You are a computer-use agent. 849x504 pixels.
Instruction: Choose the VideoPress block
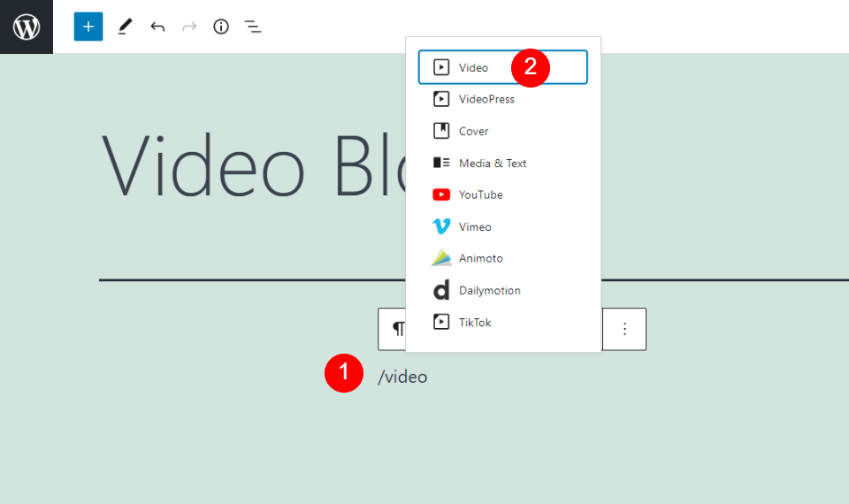(x=502, y=99)
